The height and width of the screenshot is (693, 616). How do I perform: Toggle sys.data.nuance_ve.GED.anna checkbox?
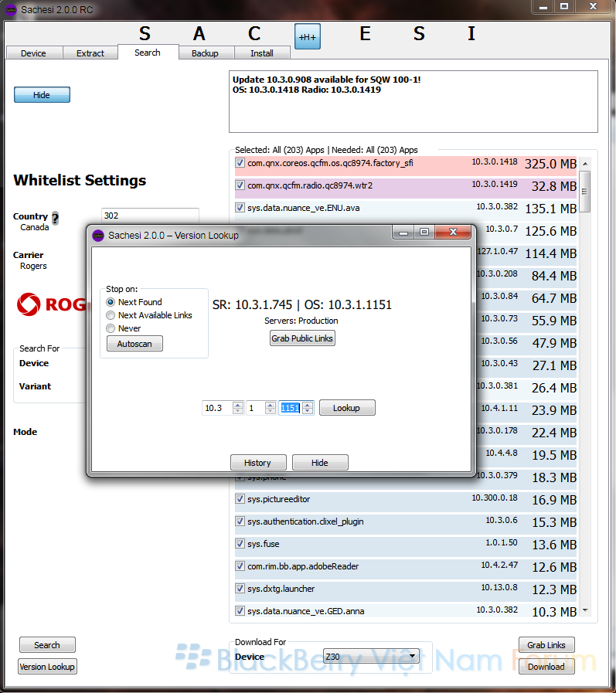240,611
